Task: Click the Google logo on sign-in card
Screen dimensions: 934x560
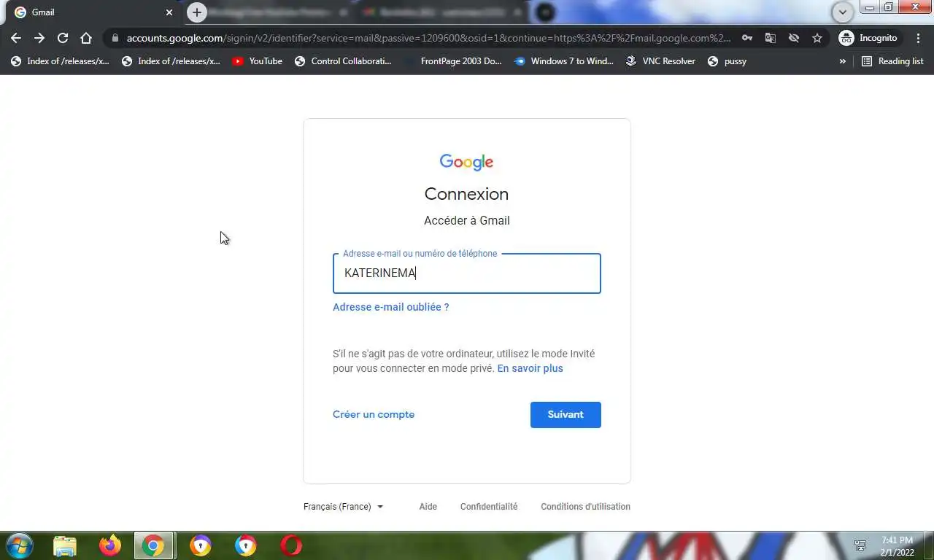Action: pyautogui.click(x=467, y=162)
